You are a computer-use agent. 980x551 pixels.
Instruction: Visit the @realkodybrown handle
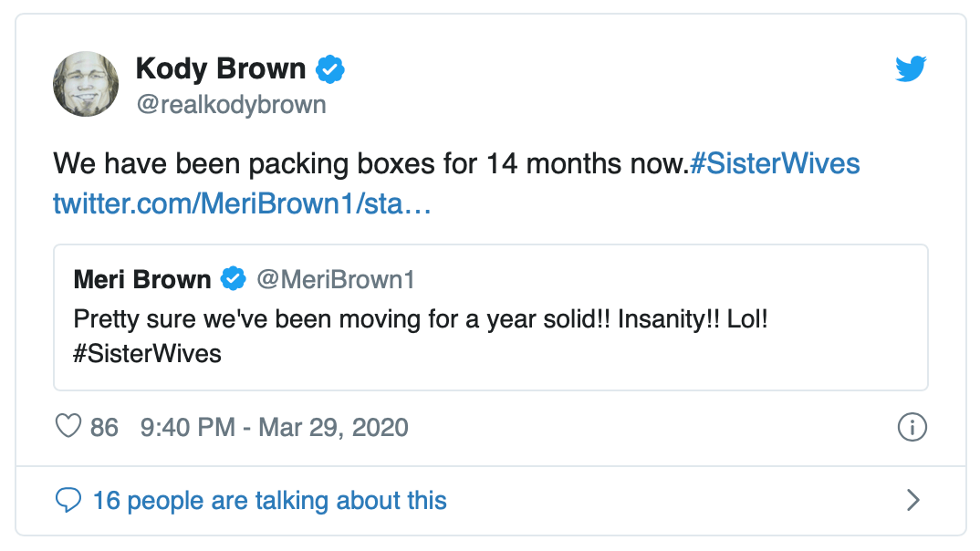(231, 105)
